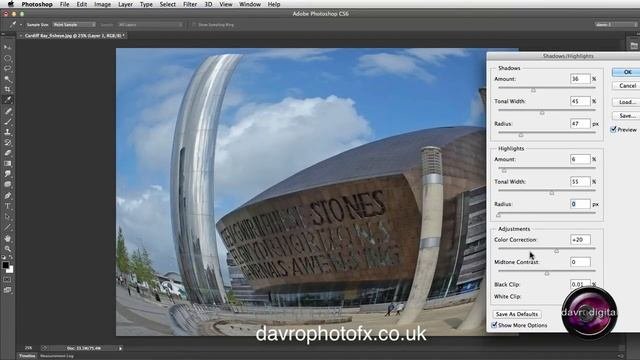Select the Smudge tool
The height and width of the screenshot is (360, 640).
7,174
